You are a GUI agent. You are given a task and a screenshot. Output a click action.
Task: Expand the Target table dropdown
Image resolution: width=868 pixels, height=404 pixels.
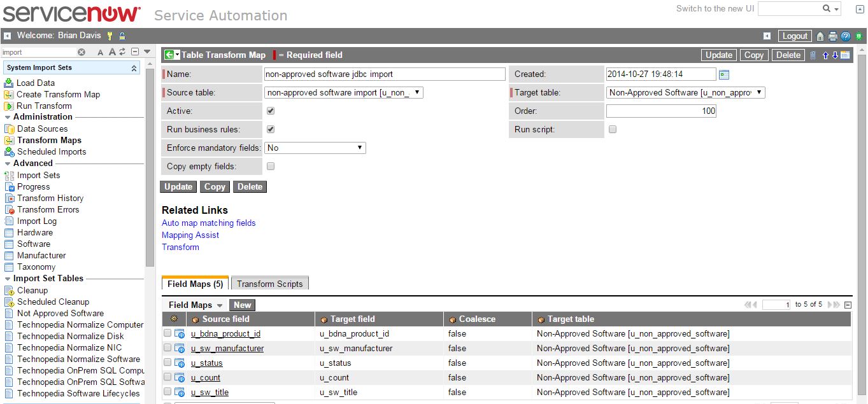click(x=685, y=92)
